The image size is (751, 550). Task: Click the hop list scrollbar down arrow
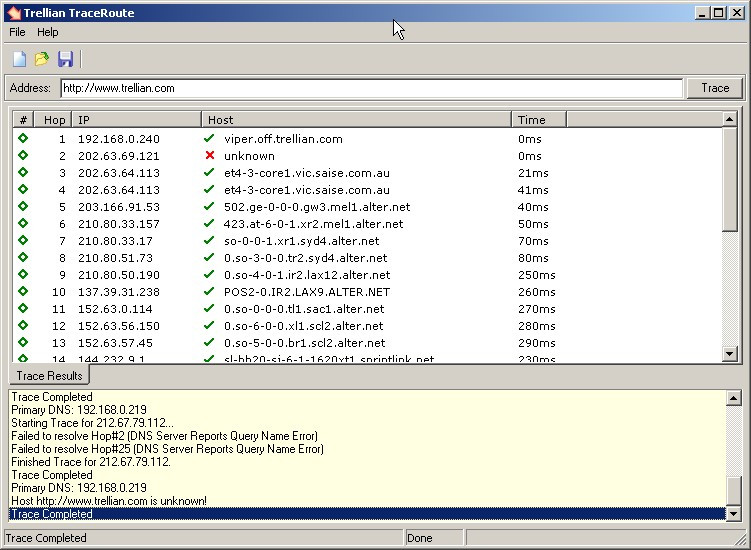729,354
